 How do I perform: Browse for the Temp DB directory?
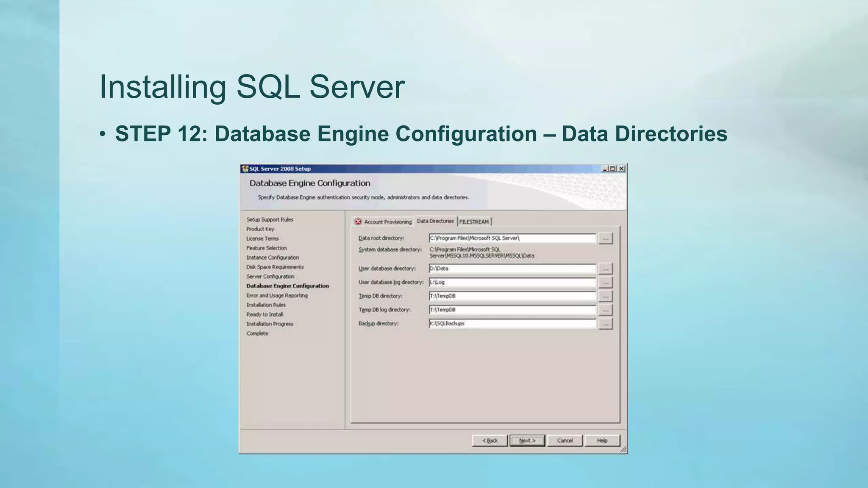pos(606,297)
